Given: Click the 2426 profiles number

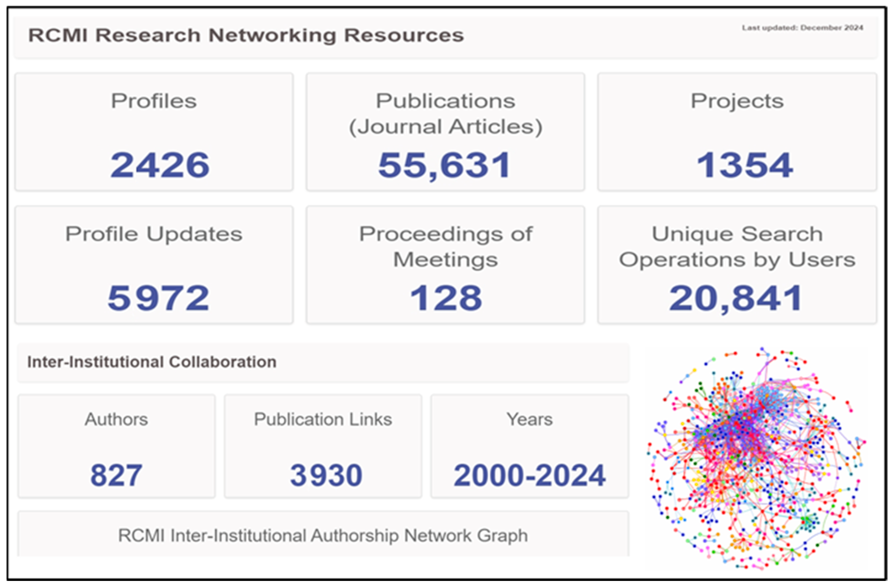Looking at the screenshot, I should (x=160, y=165).
